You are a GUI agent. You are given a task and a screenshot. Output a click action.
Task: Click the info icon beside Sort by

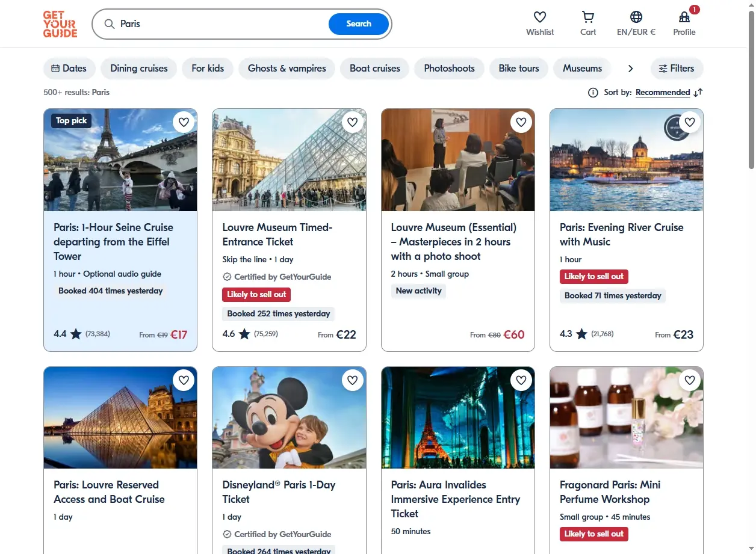(x=593, y=93)
